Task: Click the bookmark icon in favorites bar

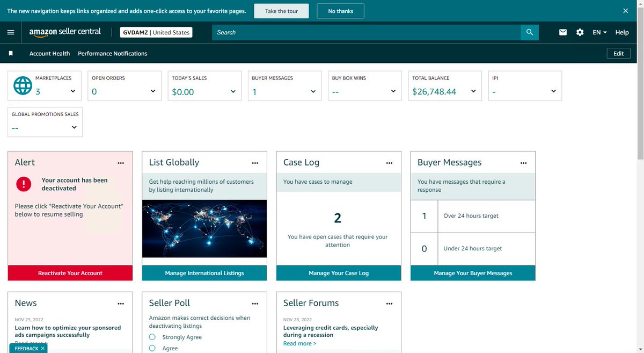Action: pos(11,54)
